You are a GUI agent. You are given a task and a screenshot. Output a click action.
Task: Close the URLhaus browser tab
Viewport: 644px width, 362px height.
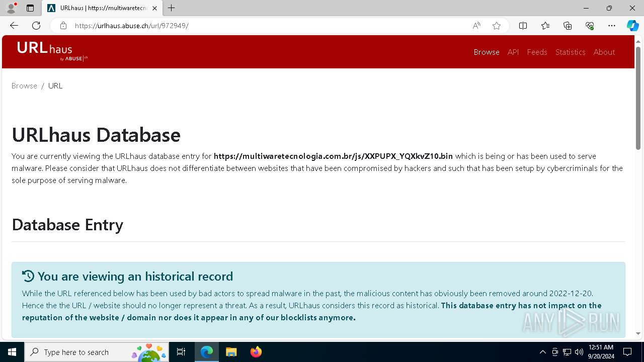point(155,8)
